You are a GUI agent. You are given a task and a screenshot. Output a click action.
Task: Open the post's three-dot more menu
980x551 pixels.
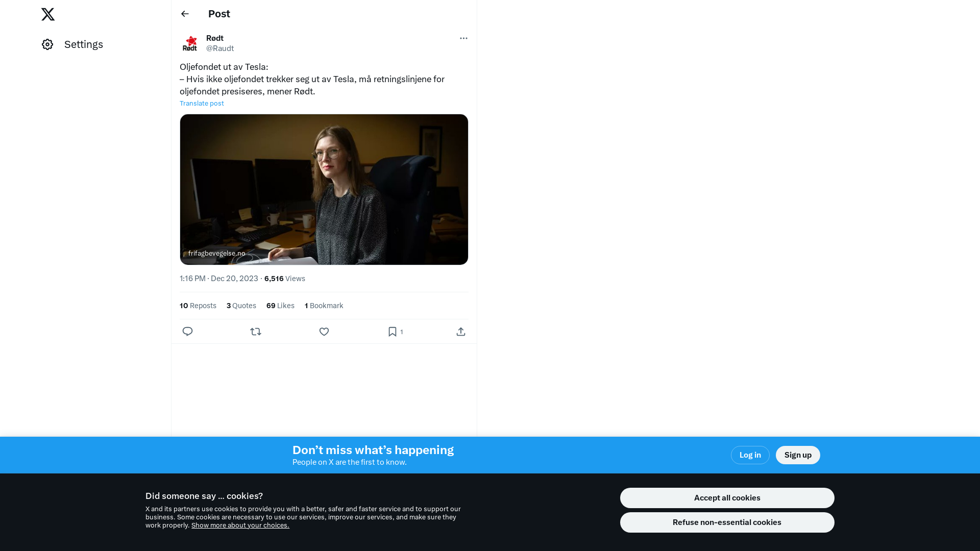pos(463,38)
